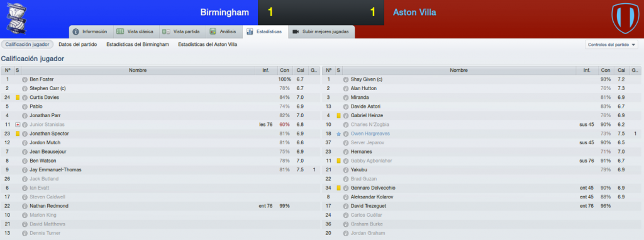Switch to the Análisis tab

click(x=223, y=31)
